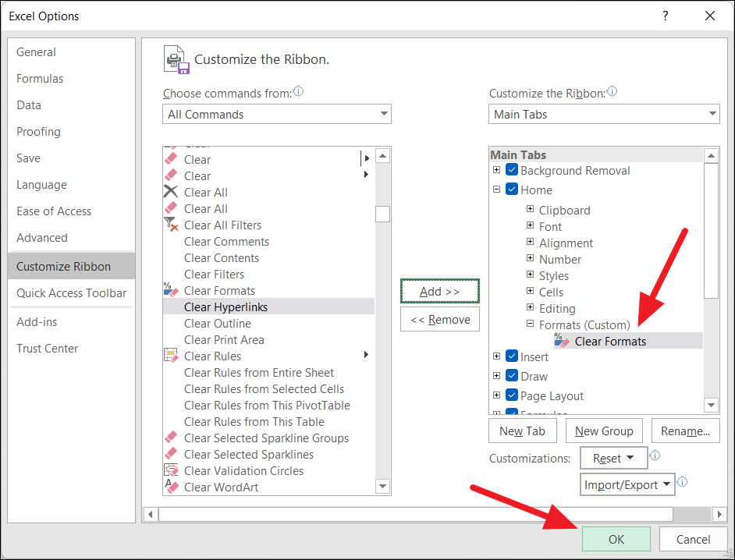Click the New Tab button
735x560 pixels.
(x=522, y=431)
